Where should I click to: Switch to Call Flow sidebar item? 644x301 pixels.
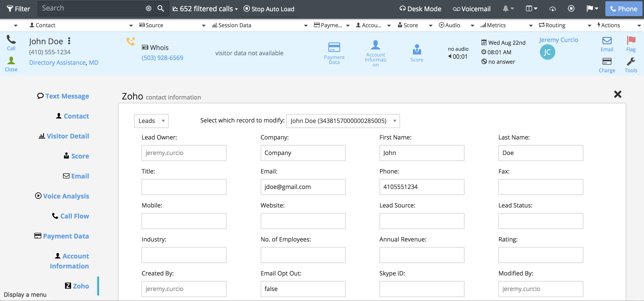pos(74,216)
